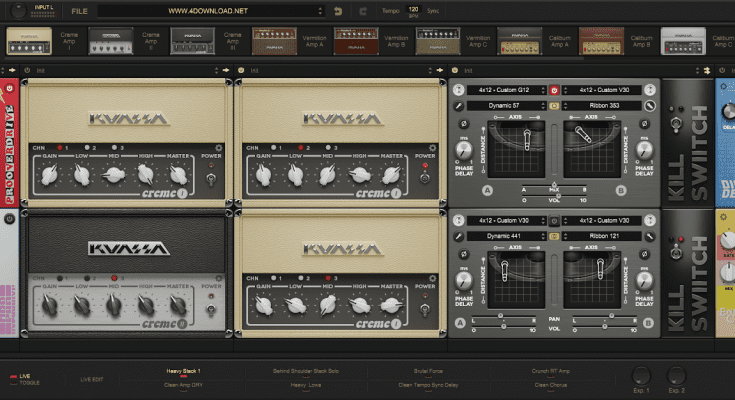735x400 pixels.
Task: Flip the power switch on top-left Creme amp
Action: (x=212, y=180)
